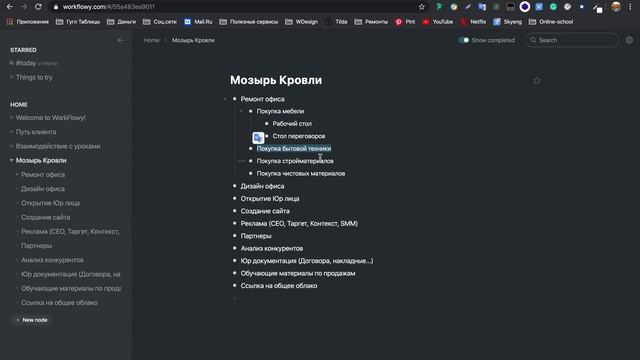Select Создание сайта in the sidebar
The height and width of the screenshot is (360, 640).
tap(46, 217)
